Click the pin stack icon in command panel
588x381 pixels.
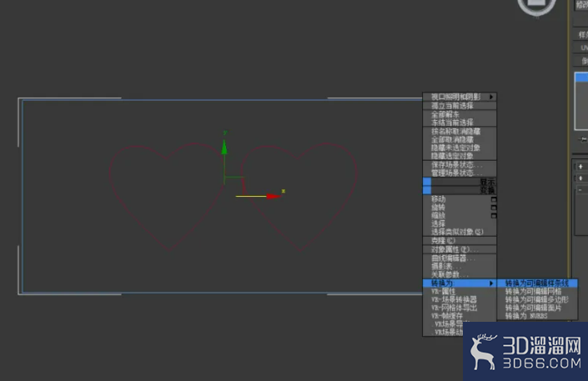(583, 139)
